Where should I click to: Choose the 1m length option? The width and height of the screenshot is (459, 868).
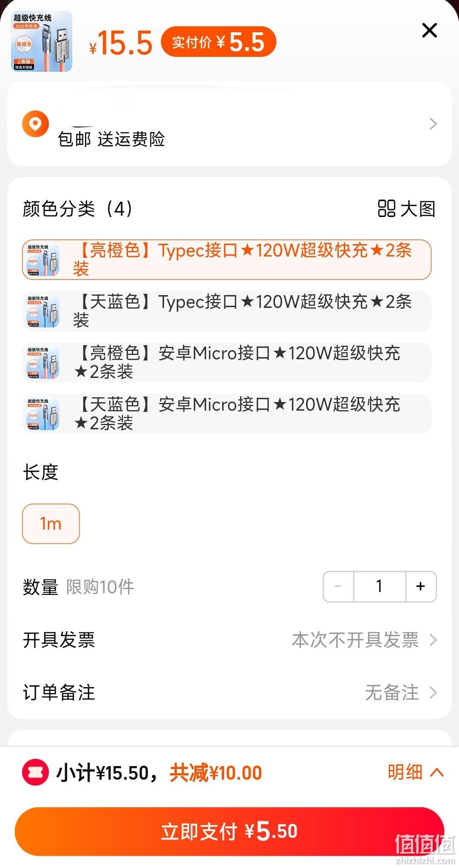[x=51, y=524]
